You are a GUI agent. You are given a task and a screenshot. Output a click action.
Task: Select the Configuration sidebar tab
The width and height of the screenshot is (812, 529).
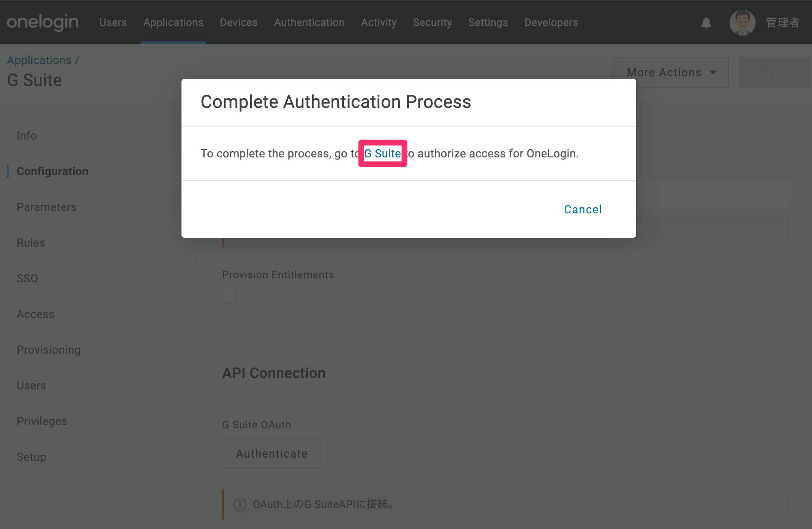tap(52, 171)
